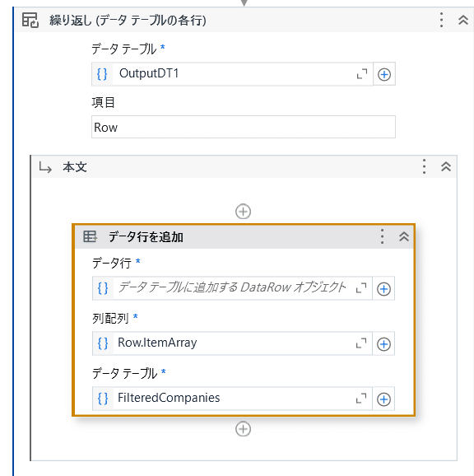Click braces icon beside FilteredCompanies
This screenshot has height=476, width=474.
pos(103,399)
